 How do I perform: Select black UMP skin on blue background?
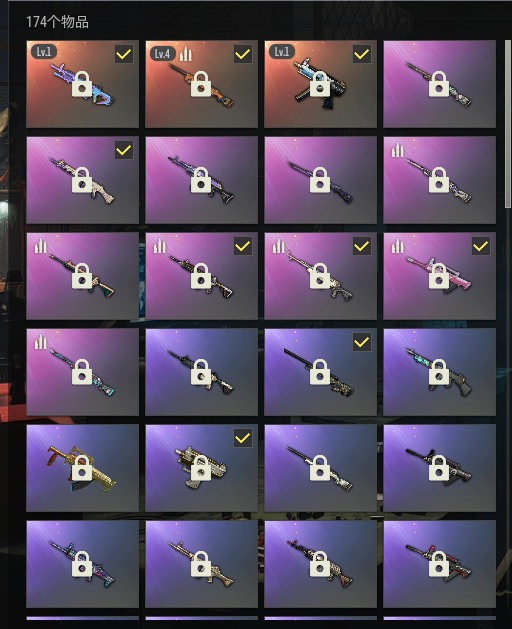(x=439, y=468)
